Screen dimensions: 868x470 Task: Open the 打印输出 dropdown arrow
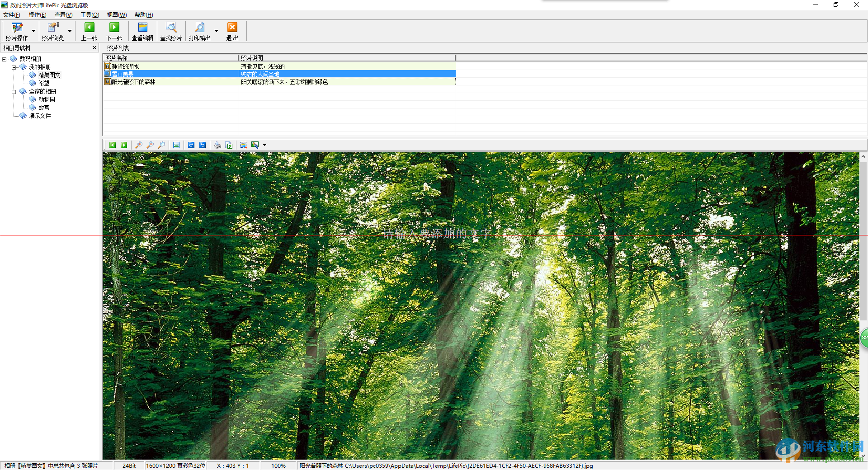coord(216,31)
